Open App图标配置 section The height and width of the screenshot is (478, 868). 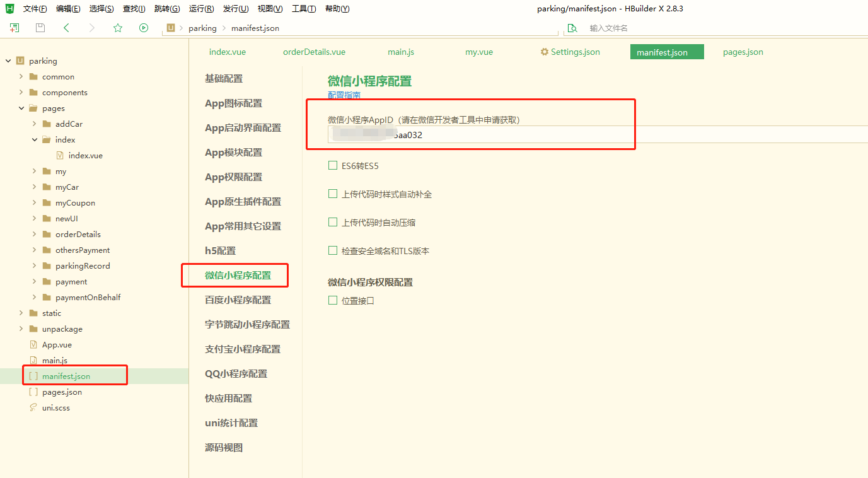[x=233, y=103]
